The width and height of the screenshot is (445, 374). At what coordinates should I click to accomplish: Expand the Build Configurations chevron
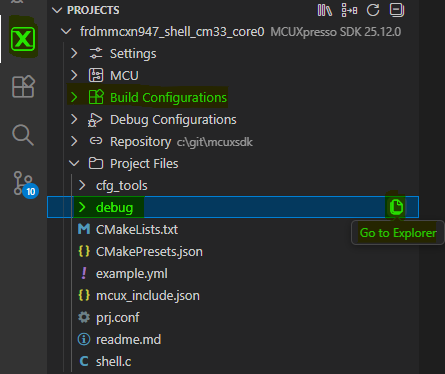click(x=74, y=97)
